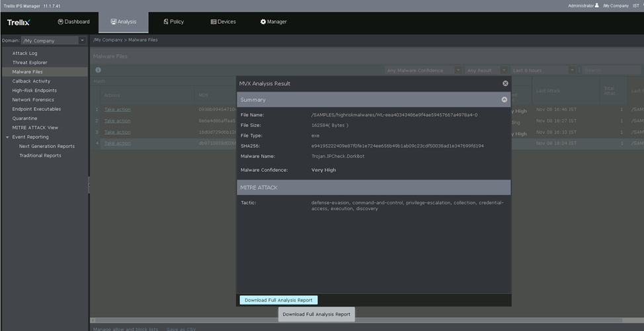
Task: Open the Manager tab
Action: pyautogui.click(x=274, y=22)
